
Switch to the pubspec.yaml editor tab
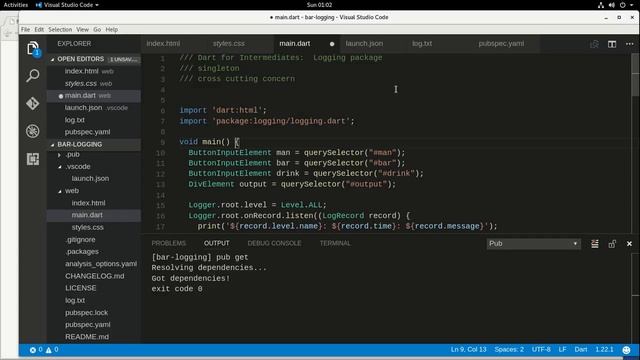(501, 44)
